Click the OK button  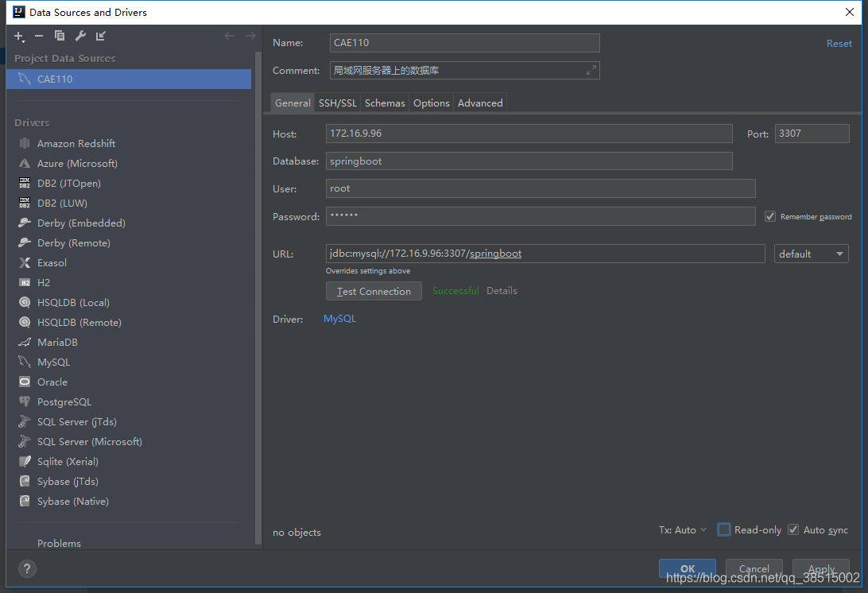click(x=687, y=568)
